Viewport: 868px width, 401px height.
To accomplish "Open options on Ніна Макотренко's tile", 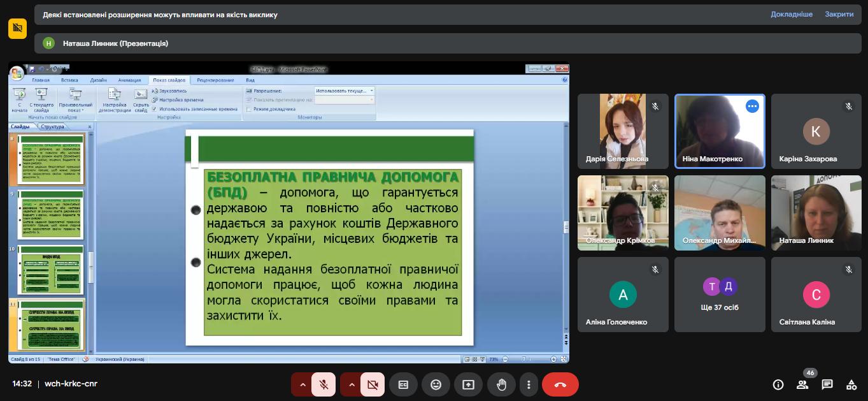I will pos(752,106).
